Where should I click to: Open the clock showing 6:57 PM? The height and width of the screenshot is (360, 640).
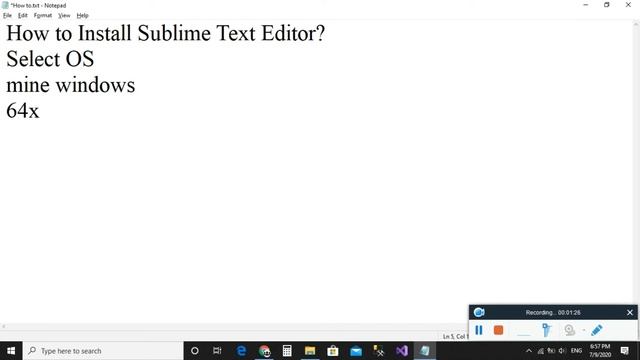[600, 351]
